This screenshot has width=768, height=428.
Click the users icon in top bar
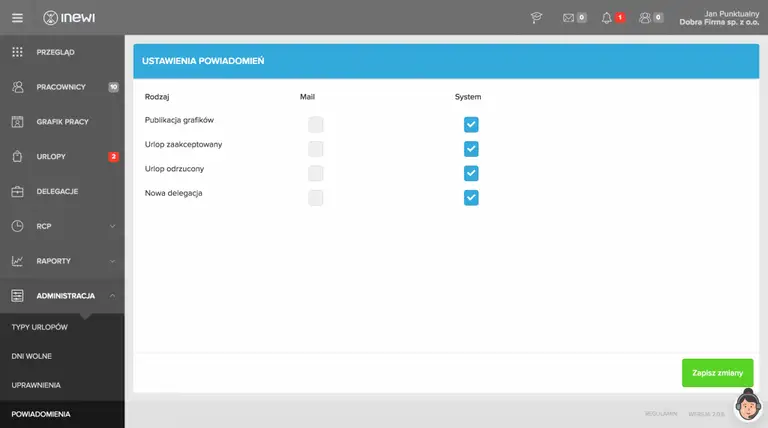[645, 17]
